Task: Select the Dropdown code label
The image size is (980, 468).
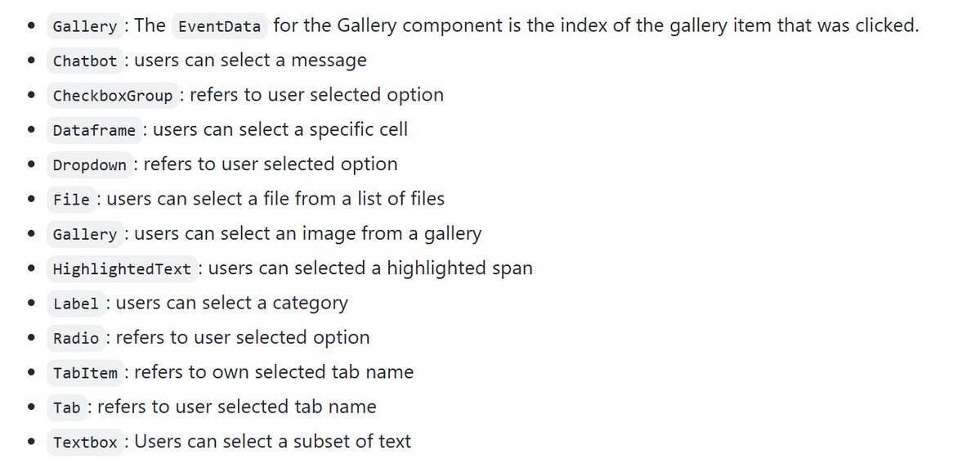Action: 89,165
